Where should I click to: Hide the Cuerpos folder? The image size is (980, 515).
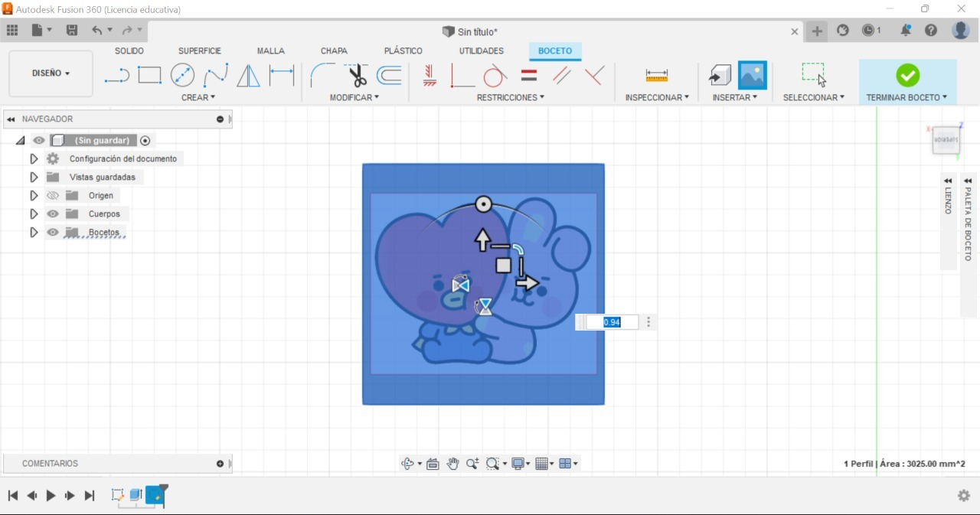(x=53, y=214)
